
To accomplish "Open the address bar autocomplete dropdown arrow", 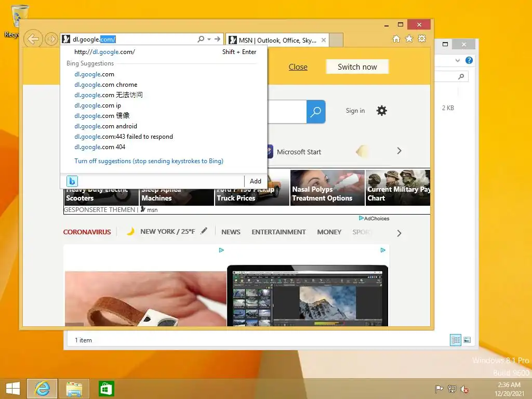I will 209,39.
